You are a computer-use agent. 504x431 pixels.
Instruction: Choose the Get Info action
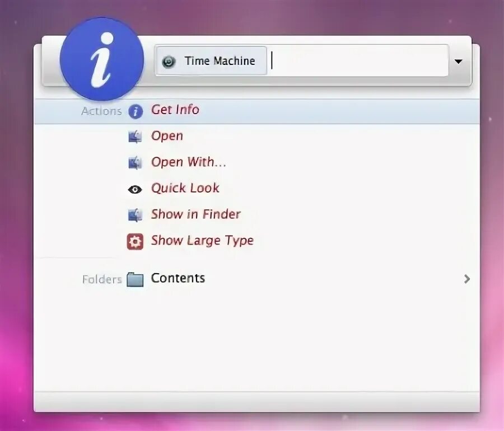(257, 111)
